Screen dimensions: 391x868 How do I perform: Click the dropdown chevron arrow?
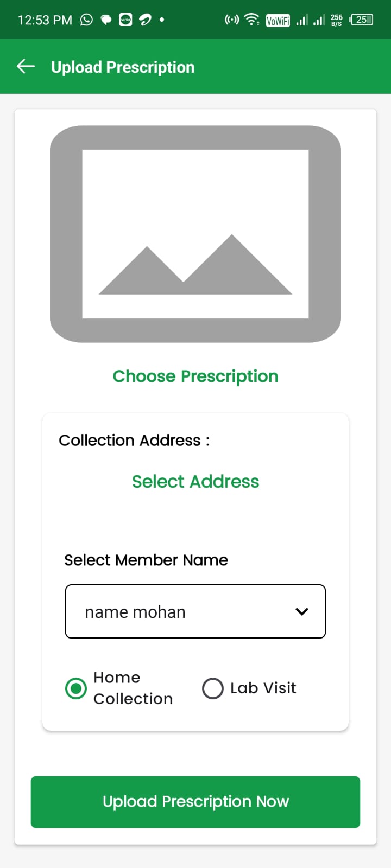(x=302, y=611)
